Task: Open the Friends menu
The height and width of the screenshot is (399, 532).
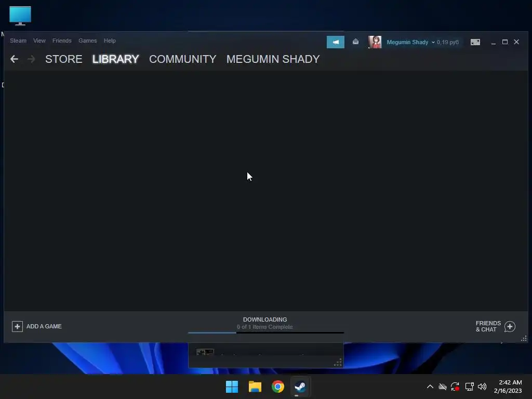Action: pos(62,41)
